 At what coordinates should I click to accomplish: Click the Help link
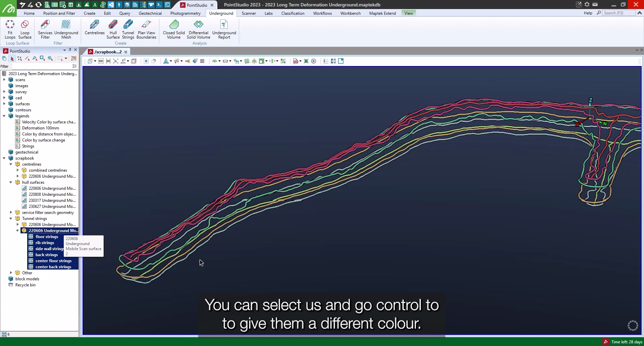point(588,13)
